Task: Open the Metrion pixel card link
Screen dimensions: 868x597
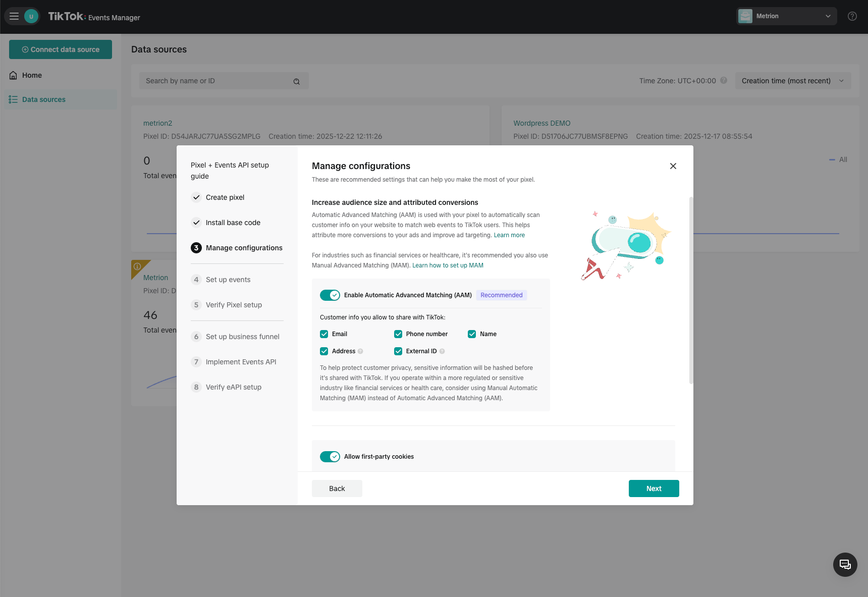Action: (155, 278)
